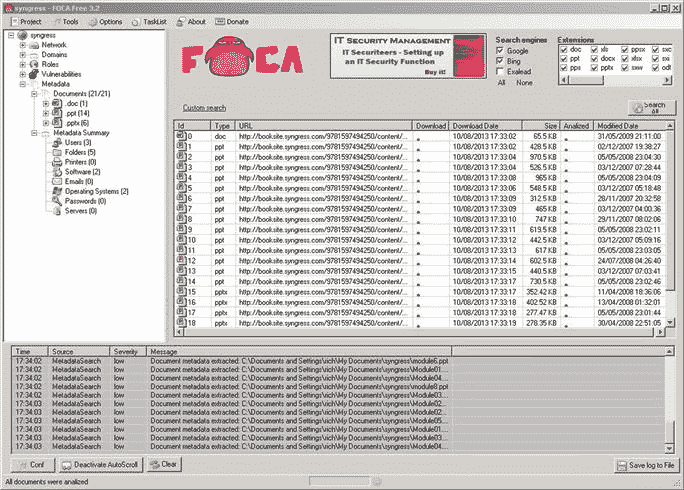684x490 pixels.
Task: Click the Save log to File button
Action: (x=646, y=466)
